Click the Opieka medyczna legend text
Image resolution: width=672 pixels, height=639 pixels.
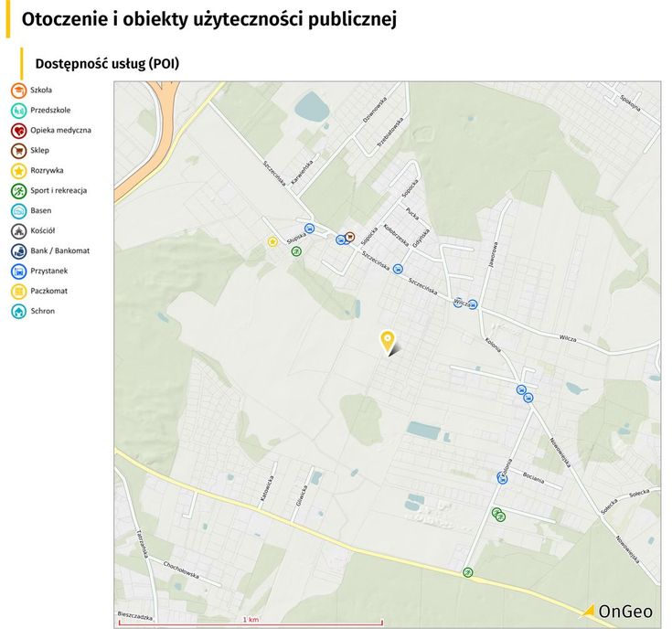click(61, 131)
